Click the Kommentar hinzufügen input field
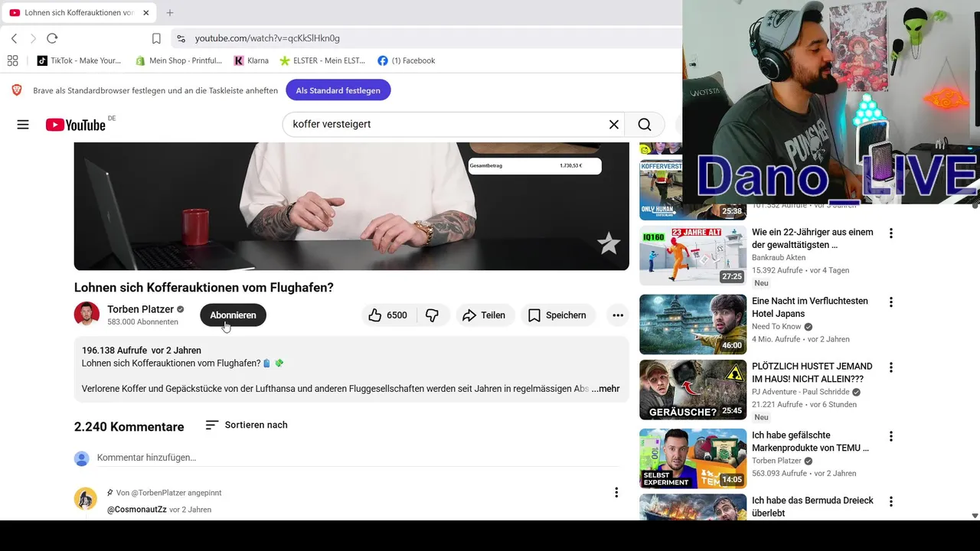 coord(358,458)
